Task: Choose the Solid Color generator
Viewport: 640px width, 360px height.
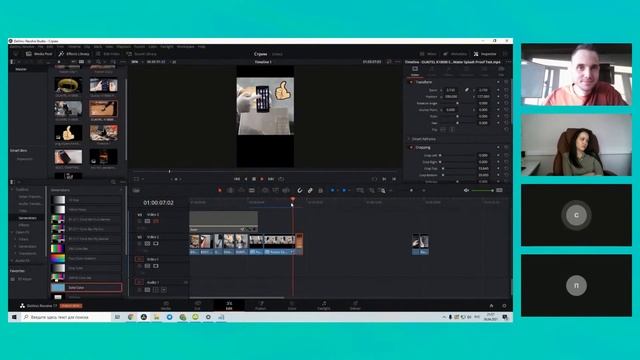Action: point(86,287)
